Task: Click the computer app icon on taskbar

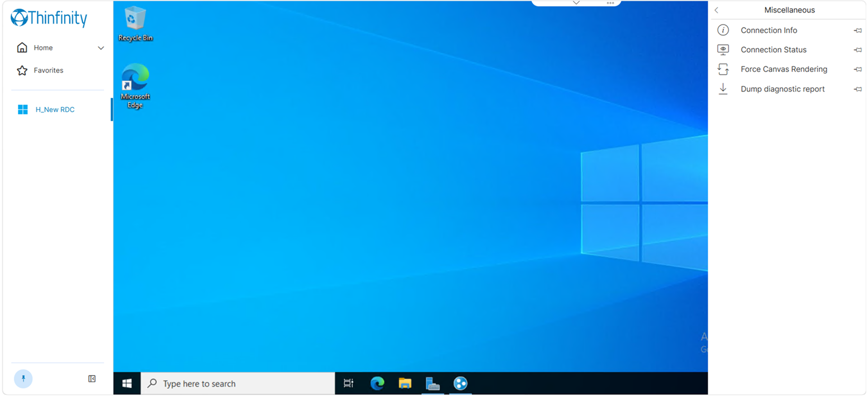Action: click(x=433, y=383)
